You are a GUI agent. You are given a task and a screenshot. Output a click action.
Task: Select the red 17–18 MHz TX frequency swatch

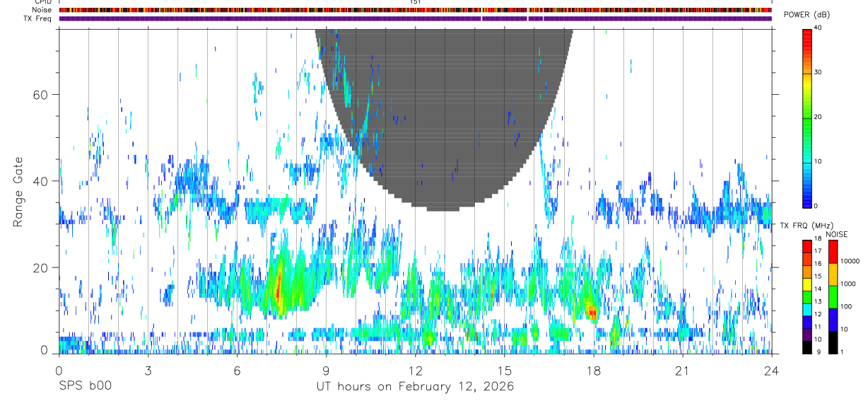point(807,246)
